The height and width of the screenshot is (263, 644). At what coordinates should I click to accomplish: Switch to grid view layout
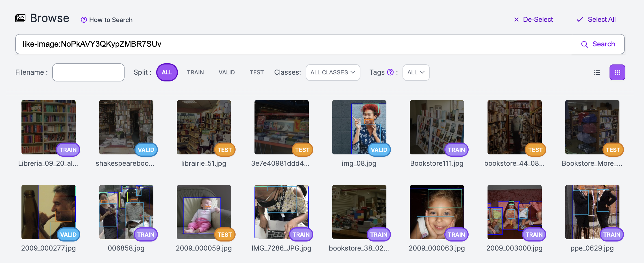[x=617, y=73]
